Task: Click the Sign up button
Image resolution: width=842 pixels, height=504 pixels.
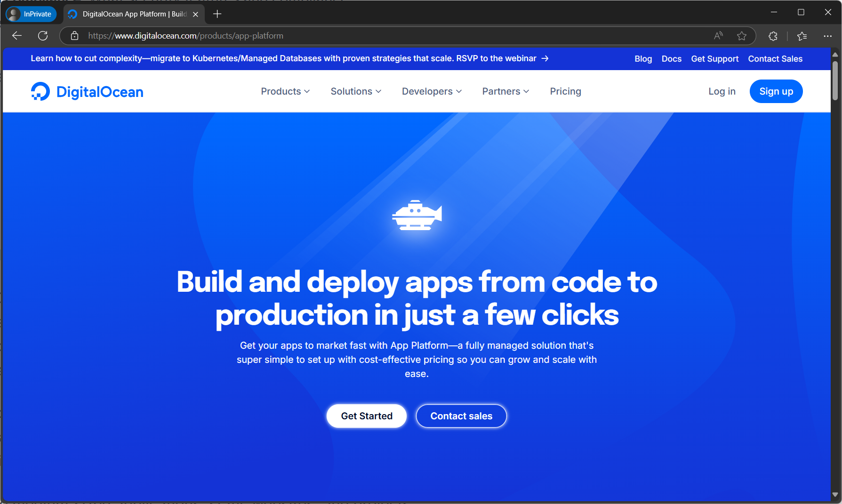Action: 776,91
